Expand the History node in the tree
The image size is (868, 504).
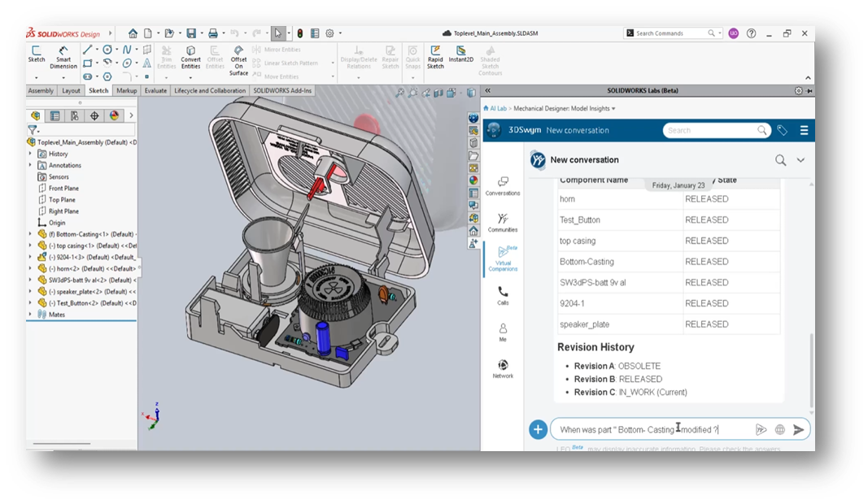point(30,154)
